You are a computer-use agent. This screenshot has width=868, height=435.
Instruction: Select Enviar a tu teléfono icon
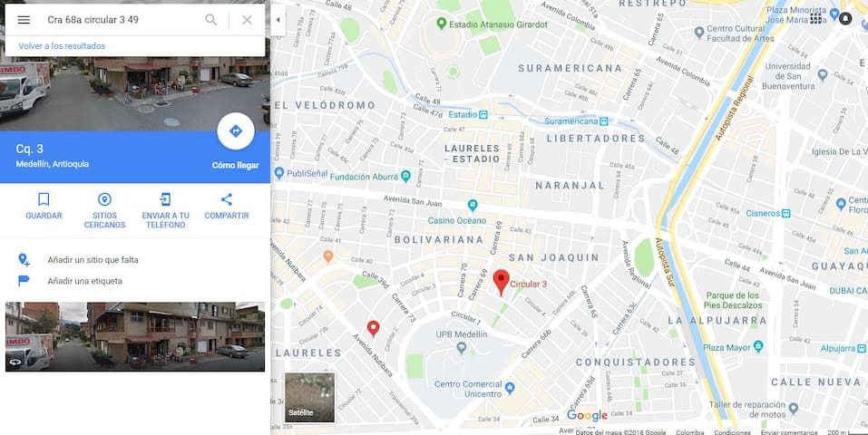pyautogui.click(x=165, y=199)
